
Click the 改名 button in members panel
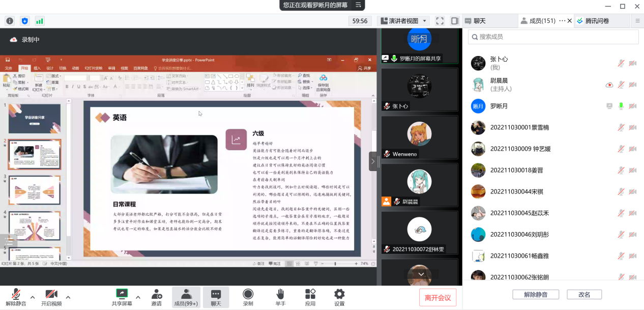[x=583, y=294]
